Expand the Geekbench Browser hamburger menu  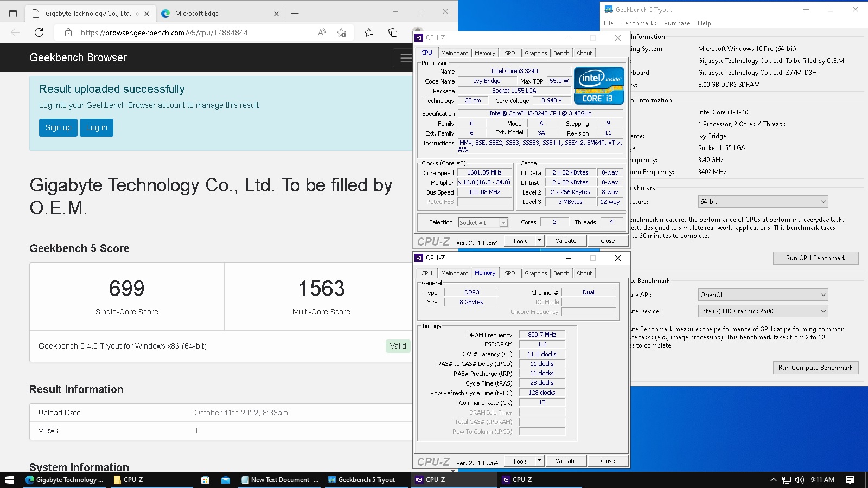point(405,57)
